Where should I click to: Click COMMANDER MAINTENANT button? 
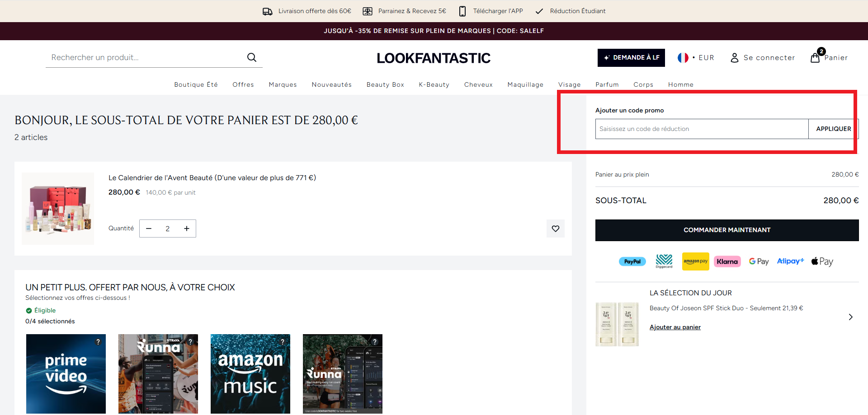[x=727, y=230]
